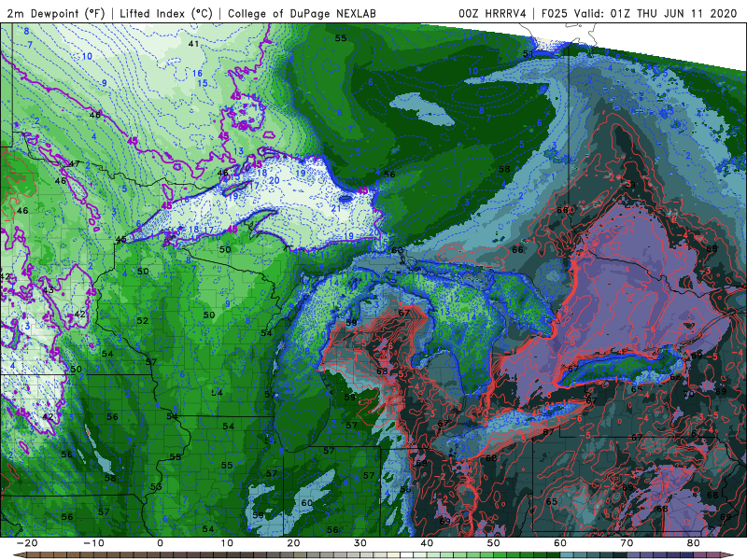Image resolution: width=747 pixels, height=560 pixels.
Task: Click the -10 label on the color scale
Action: pyautogui.click(x=93, y=543)
